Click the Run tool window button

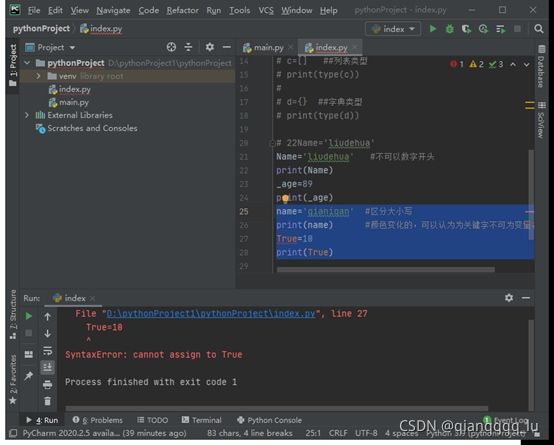pos(42,420)
